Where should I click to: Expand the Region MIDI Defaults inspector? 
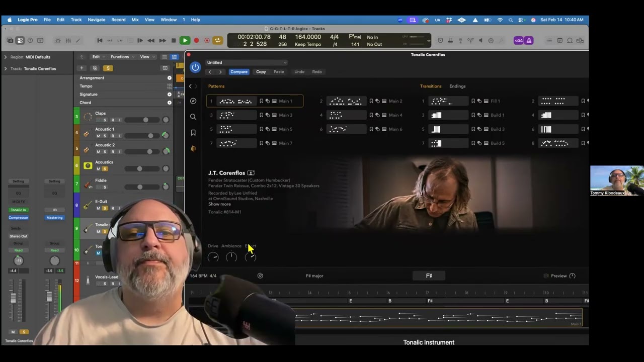(6, 57)
